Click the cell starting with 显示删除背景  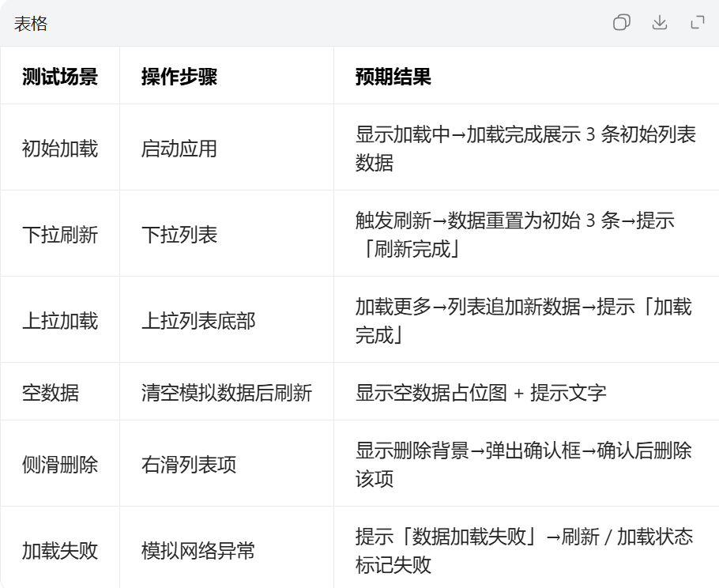click(x=526, y=464)
